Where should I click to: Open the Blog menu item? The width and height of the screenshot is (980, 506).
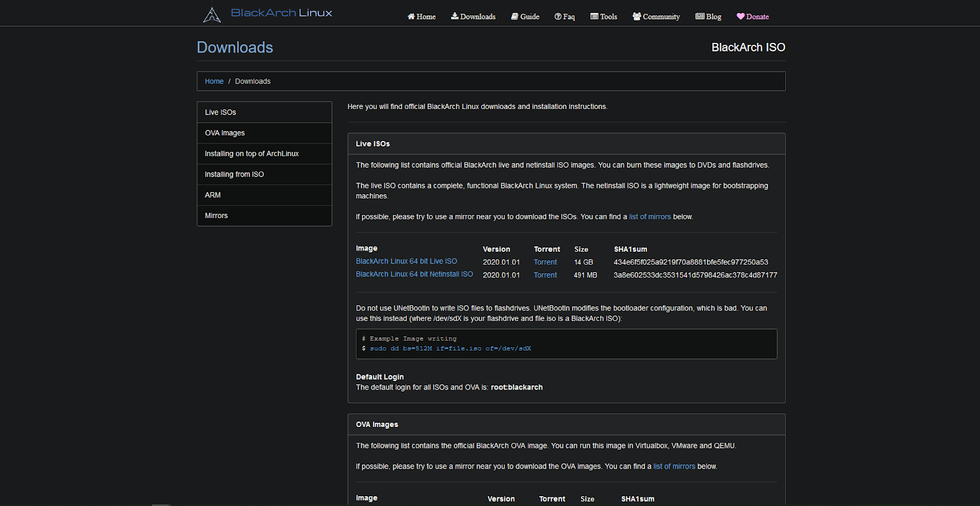click(x=708, y=17)
